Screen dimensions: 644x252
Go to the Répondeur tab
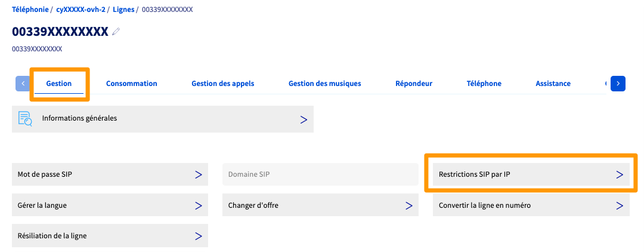pos(413,84)
